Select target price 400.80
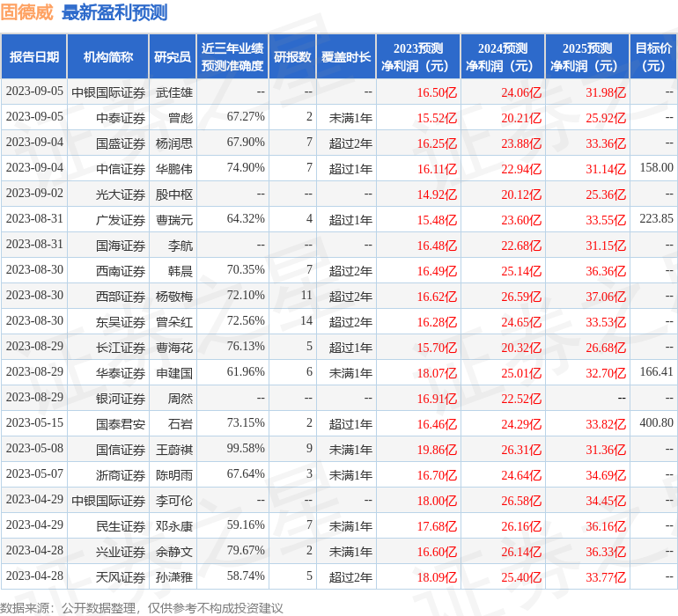This screenshot has height=616, width=678. click(656, 422)
